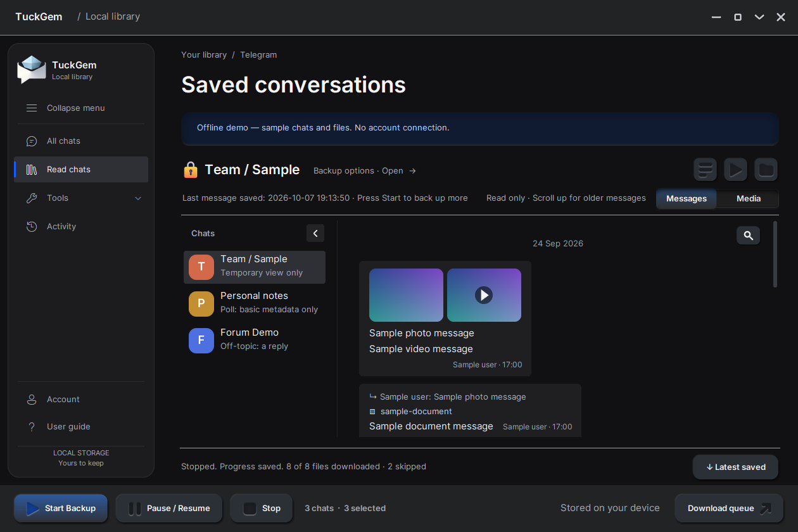Click the '24 Sep 2026' date label
798x532 pixels.
tap(558, 244)
